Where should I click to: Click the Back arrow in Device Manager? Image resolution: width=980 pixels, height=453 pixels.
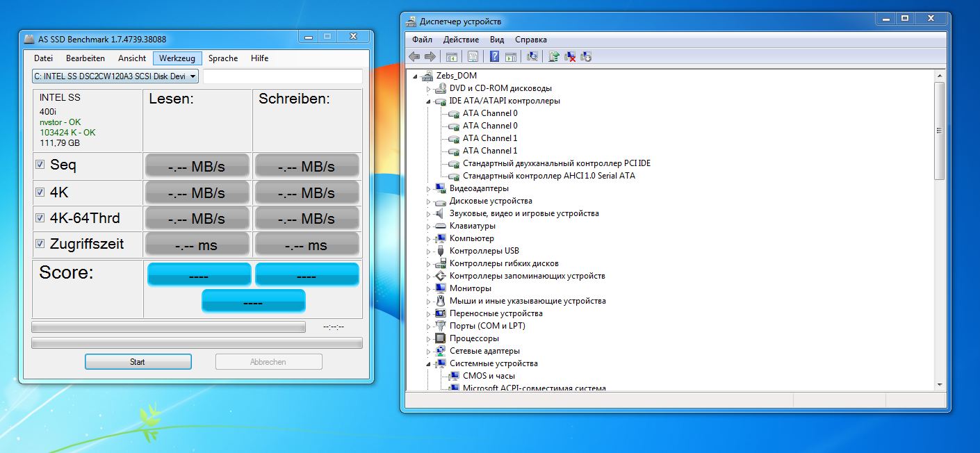coord(414,57)
